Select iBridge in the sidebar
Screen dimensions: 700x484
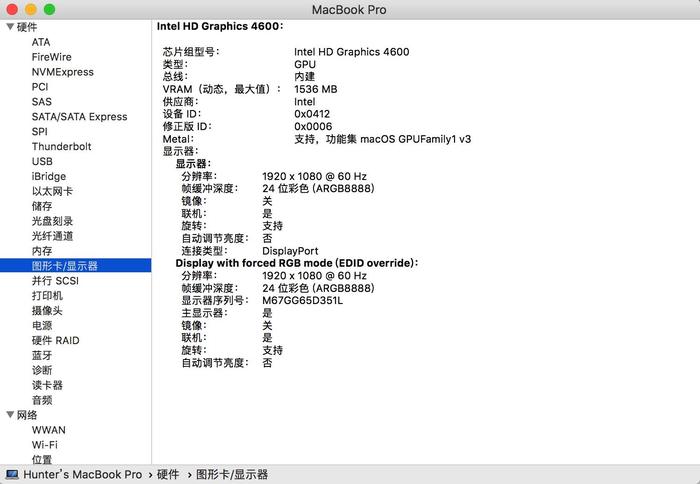tap(49, 176)
